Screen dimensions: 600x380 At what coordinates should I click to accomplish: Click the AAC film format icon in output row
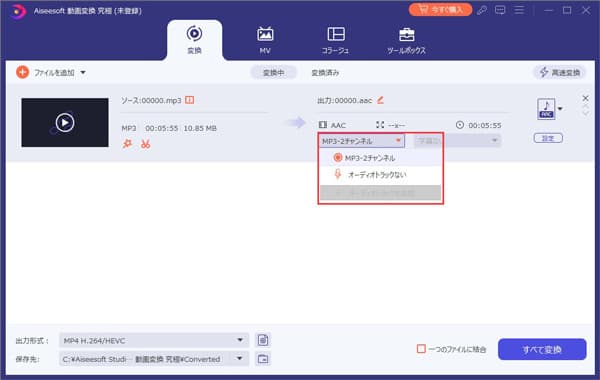pyautogui.click(x=323, y=125)
